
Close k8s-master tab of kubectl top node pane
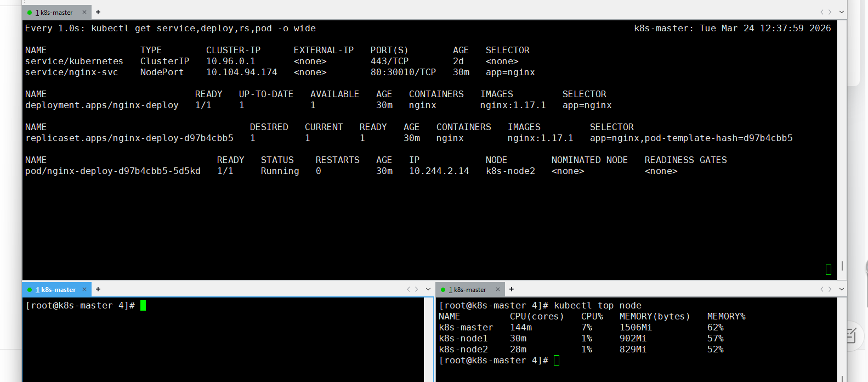(498, 289)
